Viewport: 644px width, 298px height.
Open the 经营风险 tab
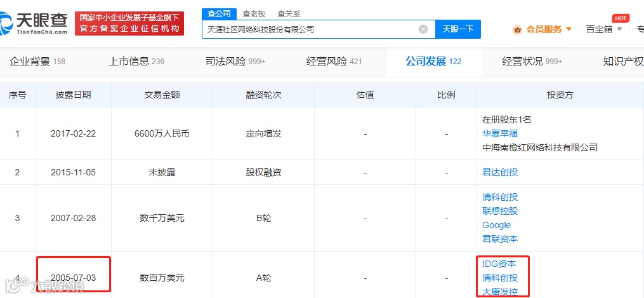(x=334, y=62)
